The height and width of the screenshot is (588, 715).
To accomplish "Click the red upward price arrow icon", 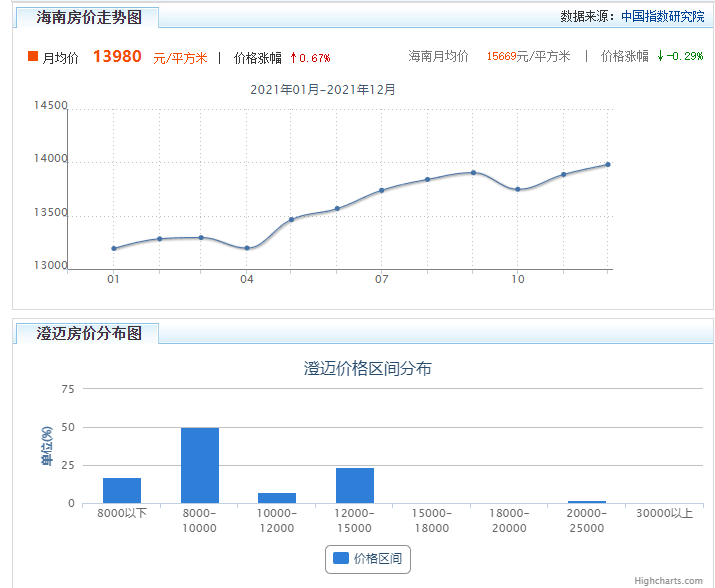I will [294, 58].
